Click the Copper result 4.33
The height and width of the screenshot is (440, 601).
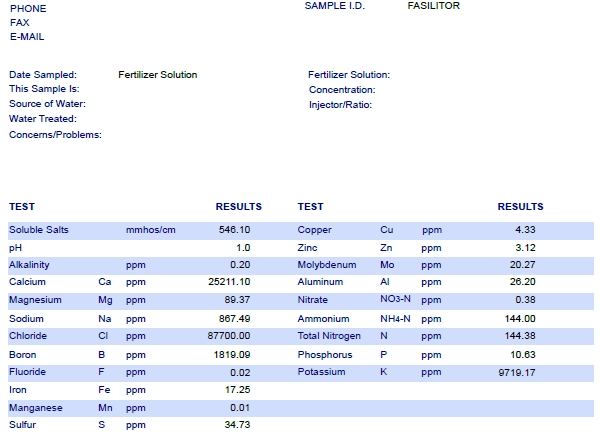click(525, 230)
